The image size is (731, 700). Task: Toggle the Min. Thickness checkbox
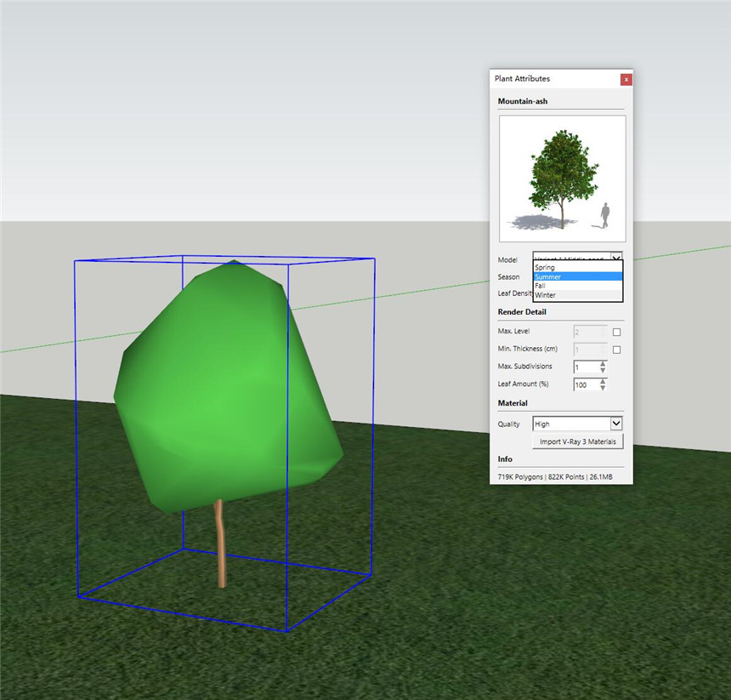point(617,350)
